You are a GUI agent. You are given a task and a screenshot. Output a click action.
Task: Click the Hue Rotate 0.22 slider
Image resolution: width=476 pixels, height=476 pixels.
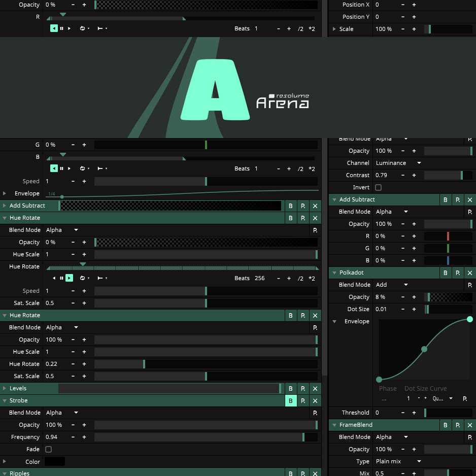coord(206,364)
